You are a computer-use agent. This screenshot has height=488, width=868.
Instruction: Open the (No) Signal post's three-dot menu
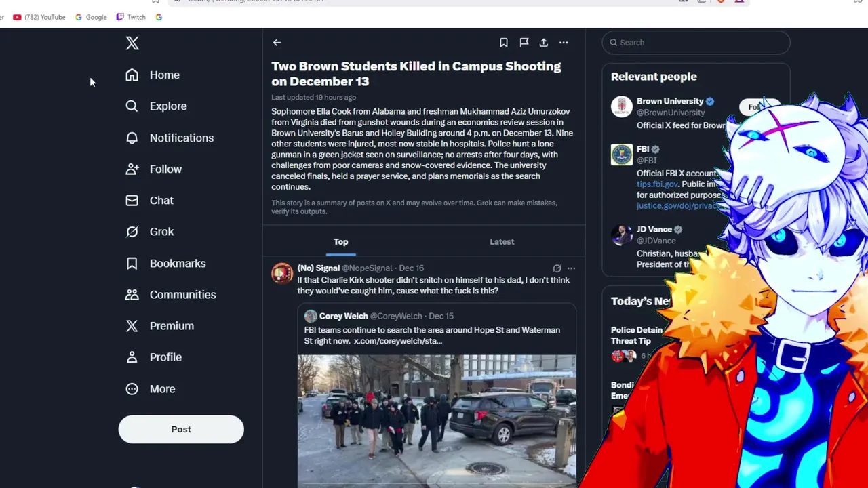[x=571, y=268]
